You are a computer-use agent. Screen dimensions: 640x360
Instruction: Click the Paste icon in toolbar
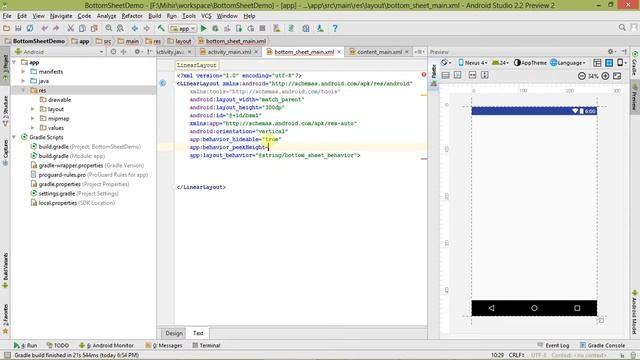94,28
